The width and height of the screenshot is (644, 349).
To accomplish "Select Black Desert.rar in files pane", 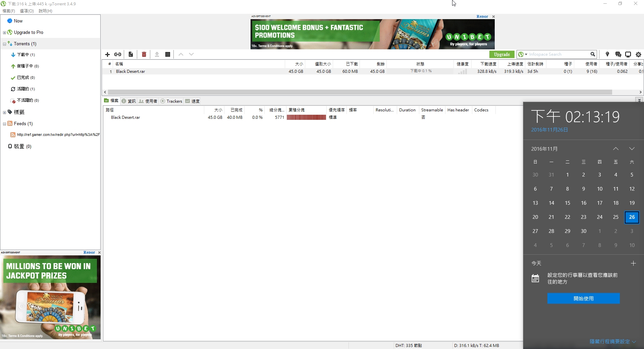I will tap(125, 117).
